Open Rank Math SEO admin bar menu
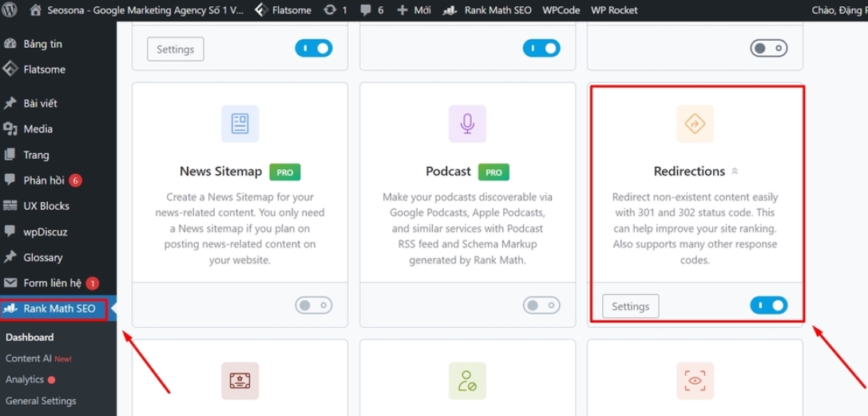The width and height of the screenshot is (868, 416). [x=487, y=10]
